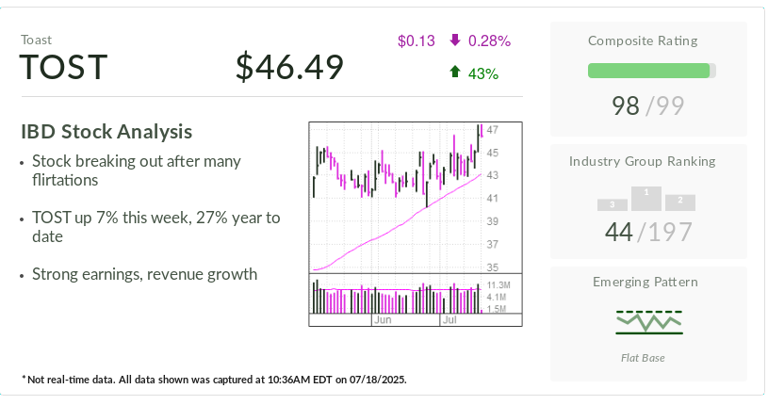768x405 pixels.
Task: Click the TOST ticker symbol
Action: 63,68
